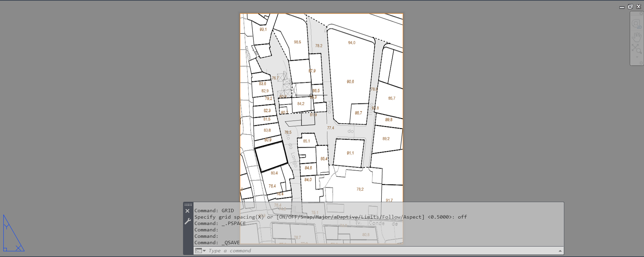This screenshot has width=644, height=257.
Task: Select the elevation label '80,4'
Action: (274, 173)
